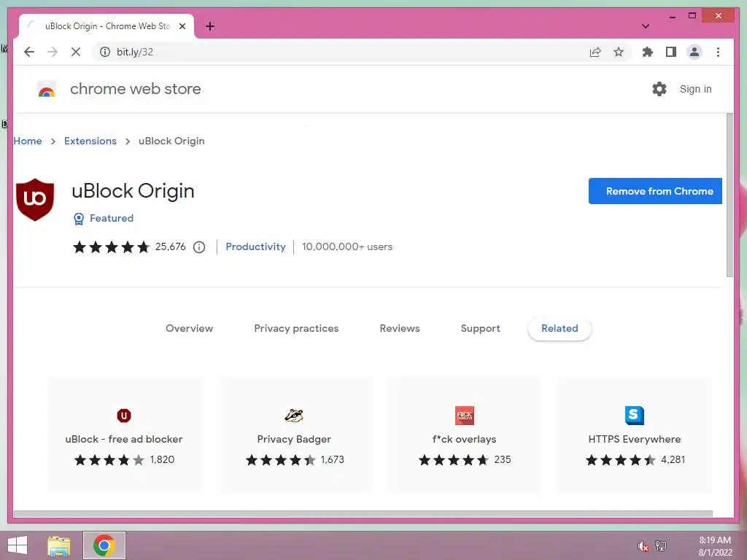Open a new tab
This screenshot has height=560, width=747.
(x=210, y=26)
